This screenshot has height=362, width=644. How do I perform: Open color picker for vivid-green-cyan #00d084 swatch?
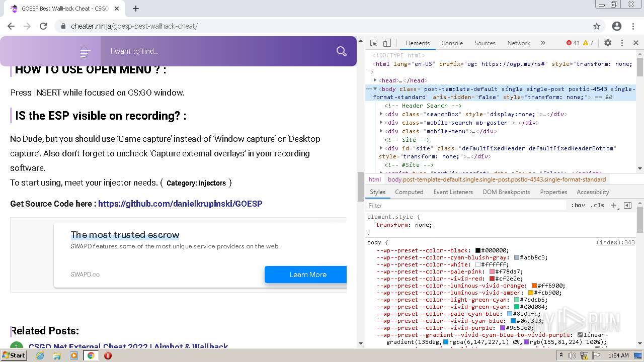517,307
